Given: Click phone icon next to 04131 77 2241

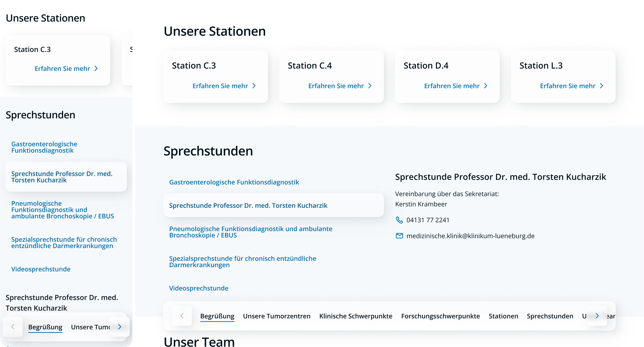Looking at the screenshot, I should point(399,220).
